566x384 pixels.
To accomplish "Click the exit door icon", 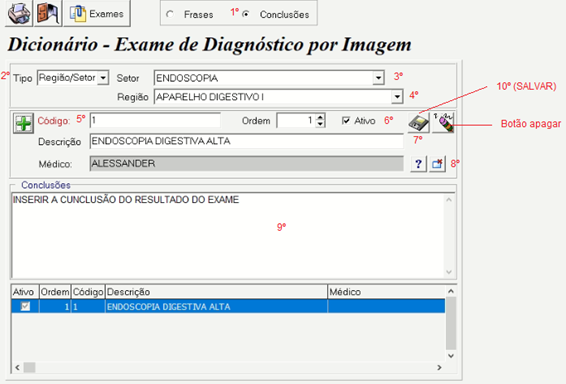I will 48,13.
